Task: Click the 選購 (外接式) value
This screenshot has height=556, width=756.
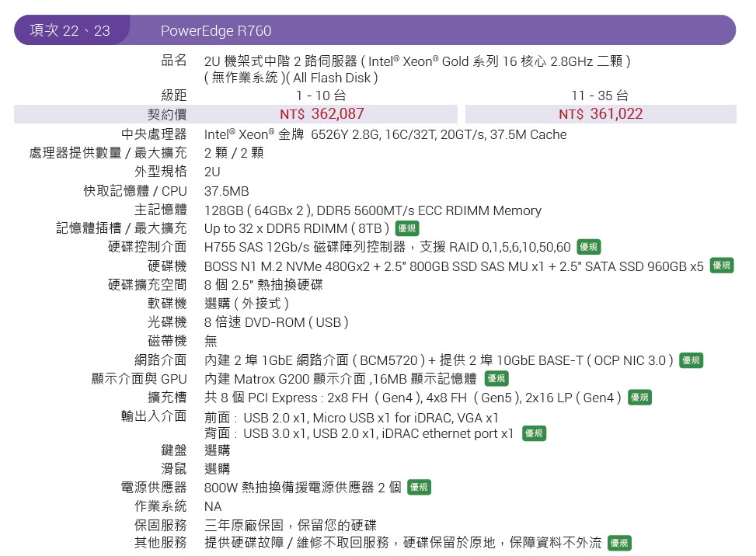Action: pos(246,304)
